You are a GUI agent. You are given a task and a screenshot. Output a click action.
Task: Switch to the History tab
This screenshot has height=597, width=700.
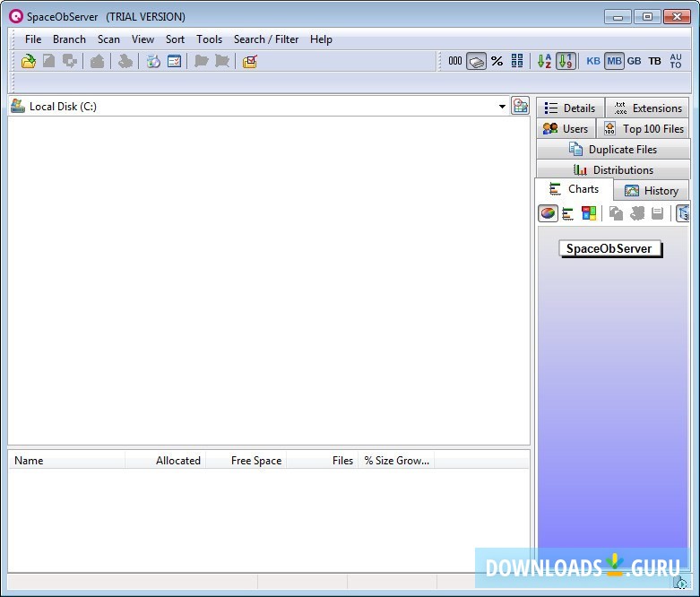pyautogui.click(x=652, y=191)
